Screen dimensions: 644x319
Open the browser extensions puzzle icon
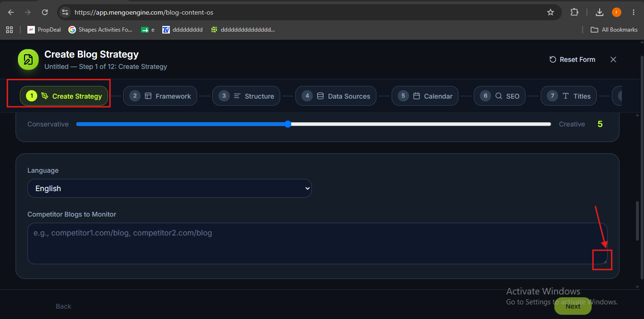[574, 12]
